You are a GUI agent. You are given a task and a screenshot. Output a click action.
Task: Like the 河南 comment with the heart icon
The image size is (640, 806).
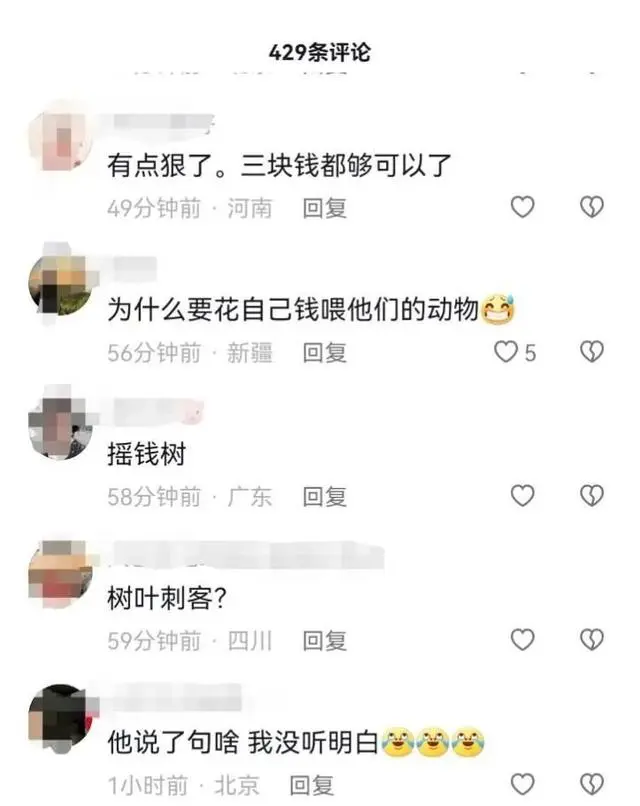point(522,207)
